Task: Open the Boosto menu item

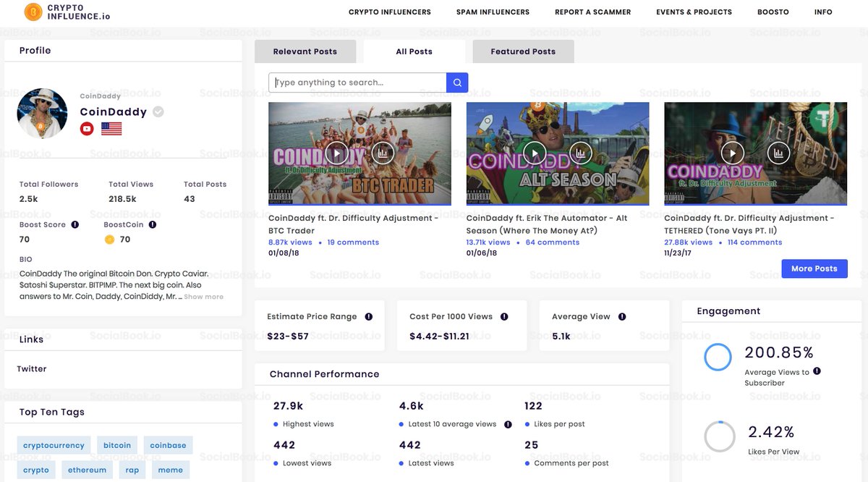Action: (x=773, y=12)
